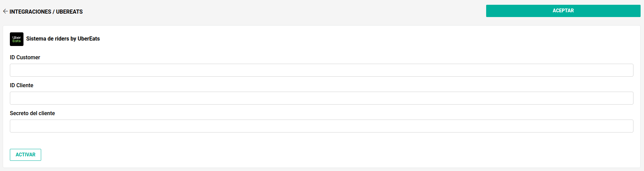Image resolution: width=644 pixels, height=171 pixels.
Task: Click the word Customer in the first label
Action: pos(28,57)
